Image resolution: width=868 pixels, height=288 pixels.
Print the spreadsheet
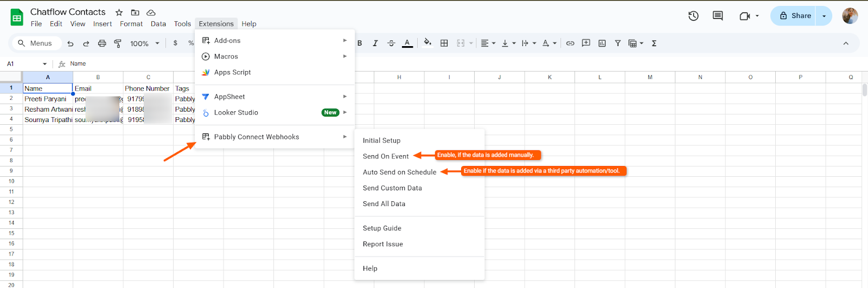click(102, 43)
